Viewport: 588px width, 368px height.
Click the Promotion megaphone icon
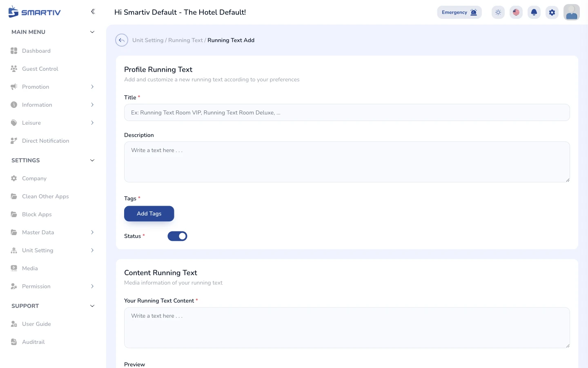coord(14,87)
